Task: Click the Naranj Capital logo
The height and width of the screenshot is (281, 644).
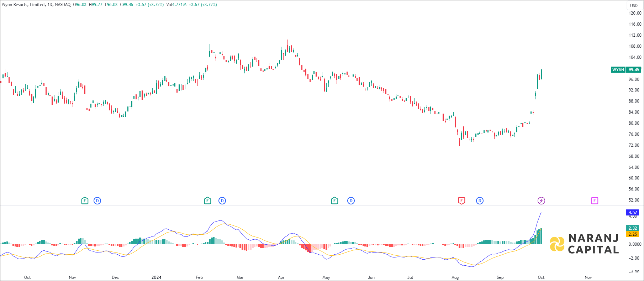Action: (x=585, y=244)
